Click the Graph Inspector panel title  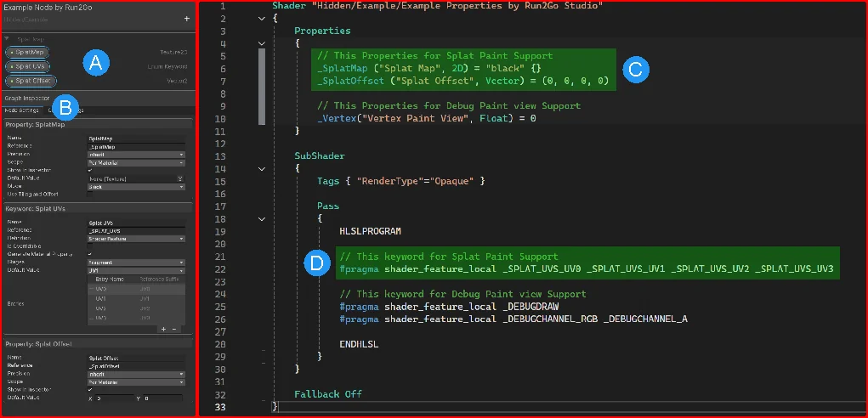pyautogui.click(x=27, y=98)
